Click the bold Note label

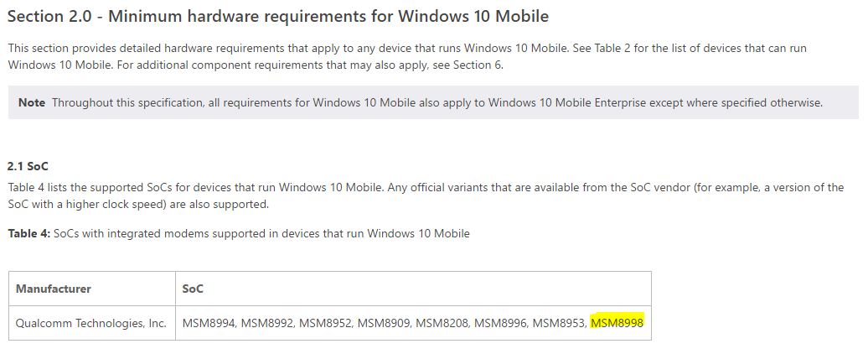tap(32, 103)
